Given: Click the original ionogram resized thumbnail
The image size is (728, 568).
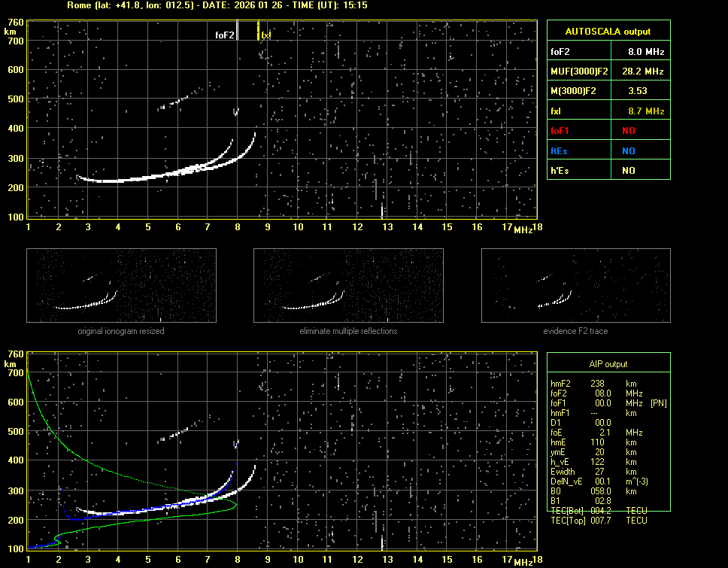Looking at the screenshot, I should (121, 285).
